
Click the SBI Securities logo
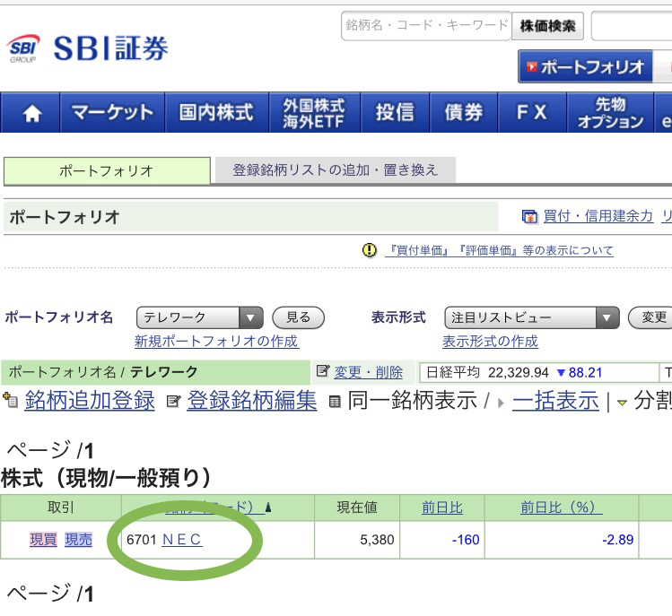tap(88, 48)
